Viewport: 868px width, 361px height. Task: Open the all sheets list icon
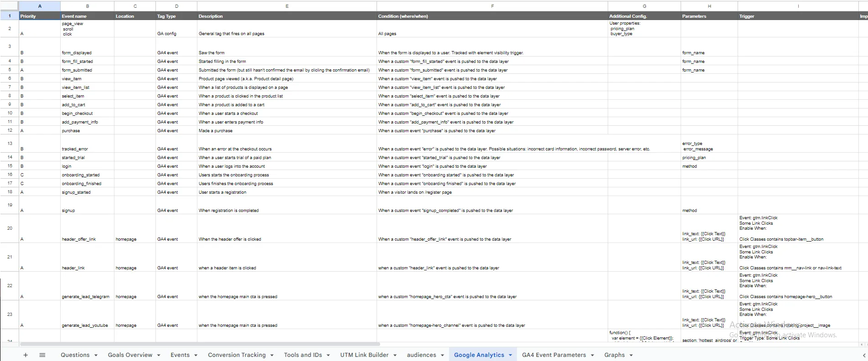point(42,355)
